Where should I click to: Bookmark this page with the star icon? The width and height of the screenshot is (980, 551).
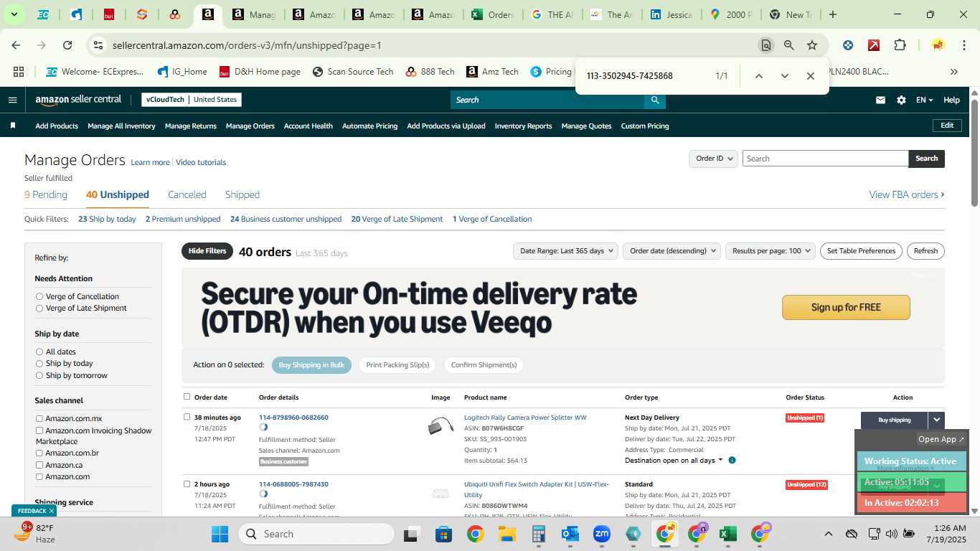pos(812,45)
